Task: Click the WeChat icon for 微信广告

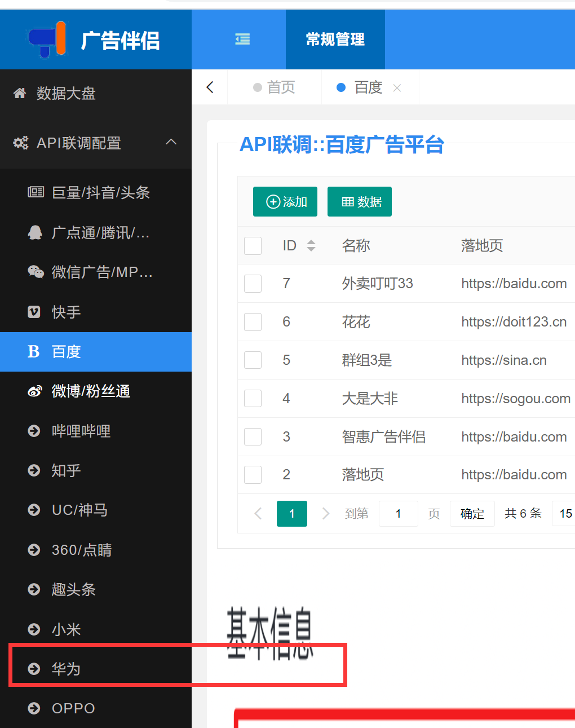Action: pyautogui.click(x=36, y=272)
